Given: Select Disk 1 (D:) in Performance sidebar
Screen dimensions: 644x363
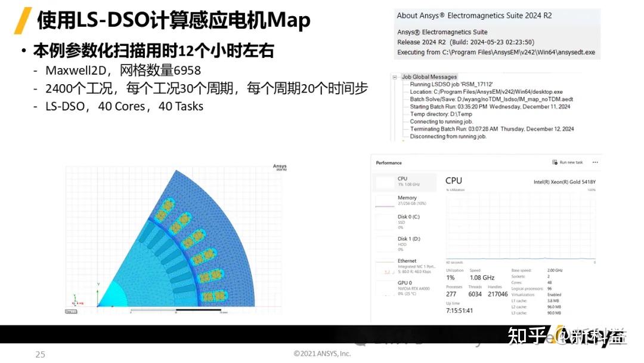Looking at the screenshot, I should pyautogui.click(x=405, y=244).
